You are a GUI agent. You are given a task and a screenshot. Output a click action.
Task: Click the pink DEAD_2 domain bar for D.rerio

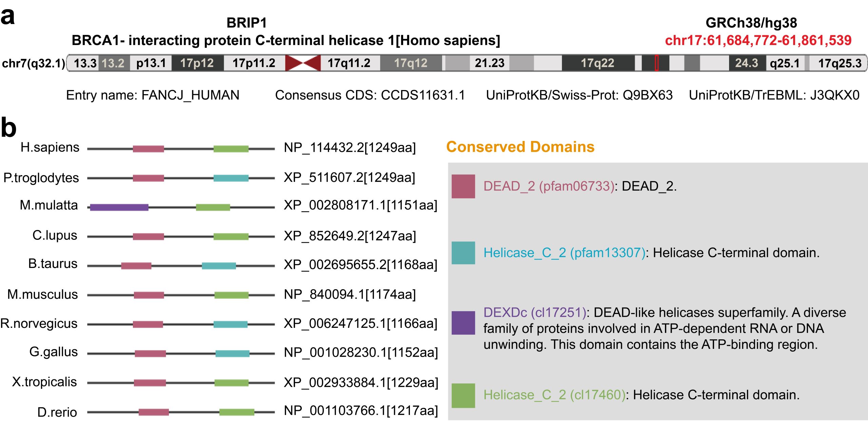coord(154,412)
